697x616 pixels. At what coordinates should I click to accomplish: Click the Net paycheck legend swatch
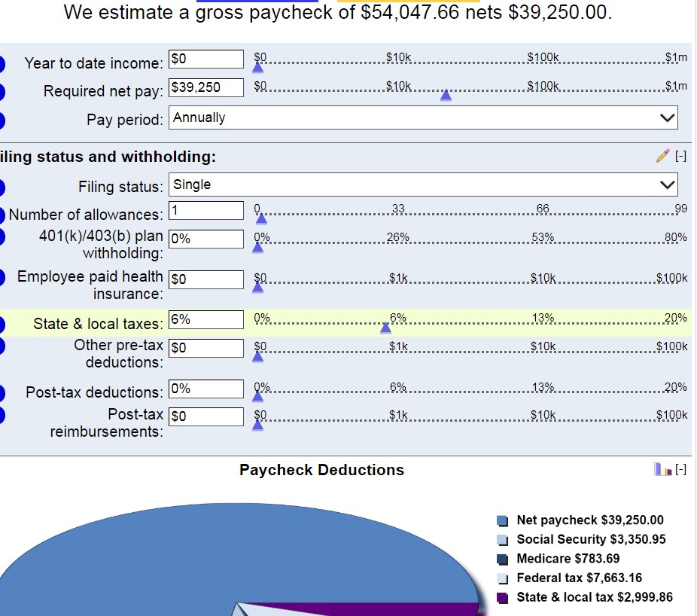503,520
